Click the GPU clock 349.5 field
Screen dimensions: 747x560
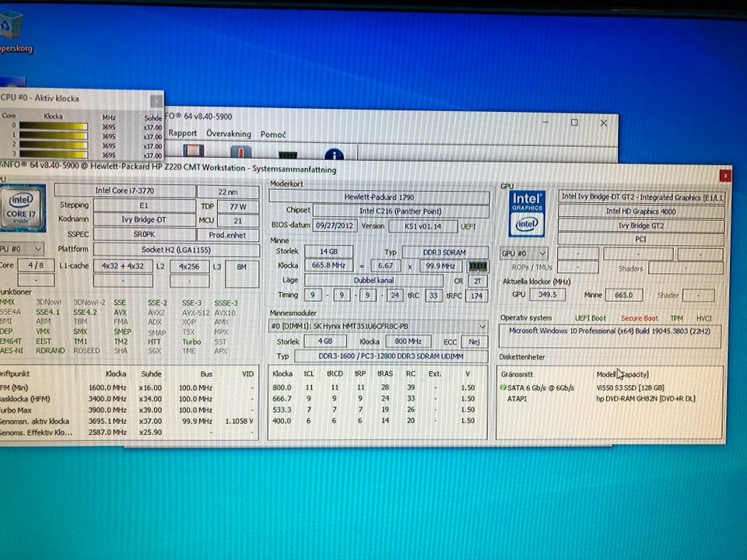tap(547, 295)
